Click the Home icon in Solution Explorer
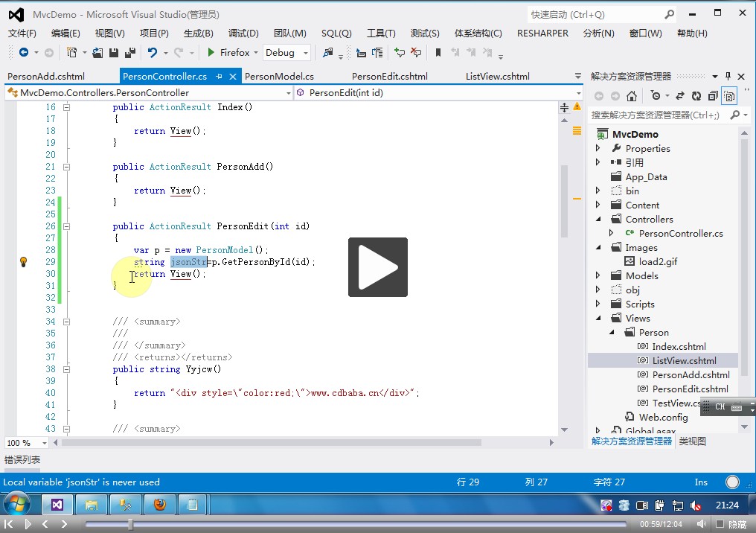 point(632,96)
